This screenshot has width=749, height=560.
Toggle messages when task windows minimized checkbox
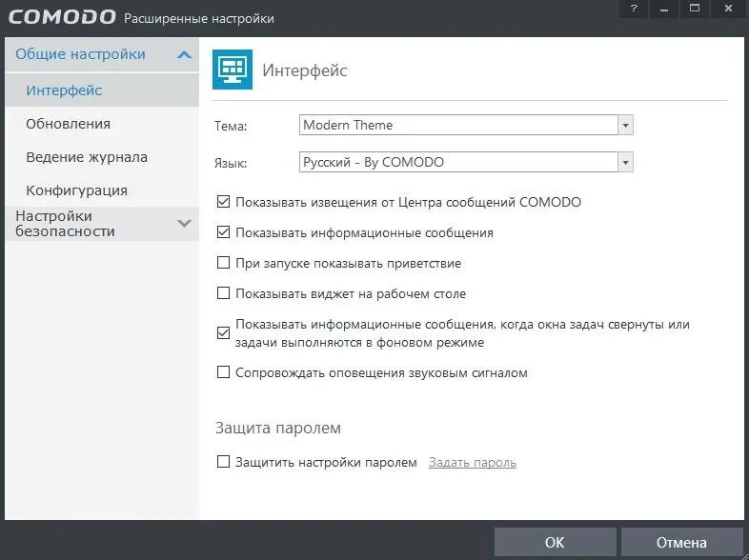tap(223, 332)
